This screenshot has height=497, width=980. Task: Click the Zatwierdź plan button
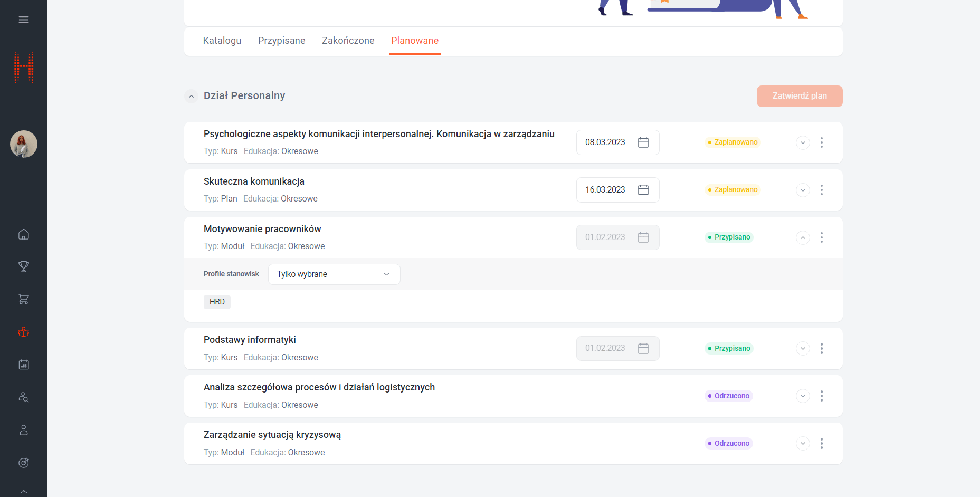click(x=799, y=96)
